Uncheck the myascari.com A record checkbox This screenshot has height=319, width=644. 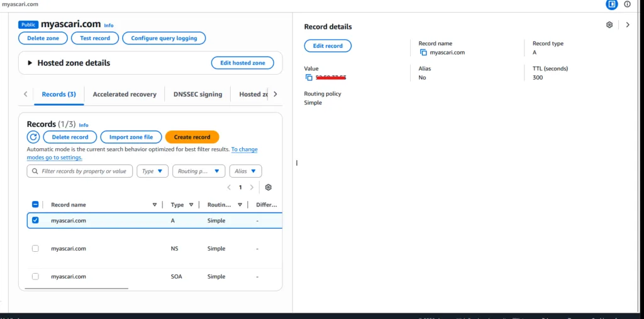[x=35, y=220]
